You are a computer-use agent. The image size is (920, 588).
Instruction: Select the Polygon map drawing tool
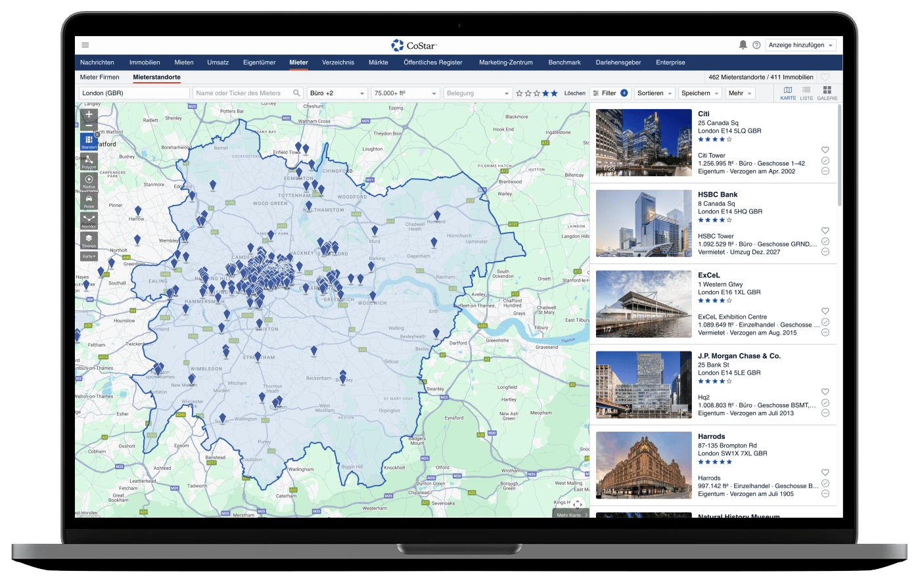click(89, 162)
